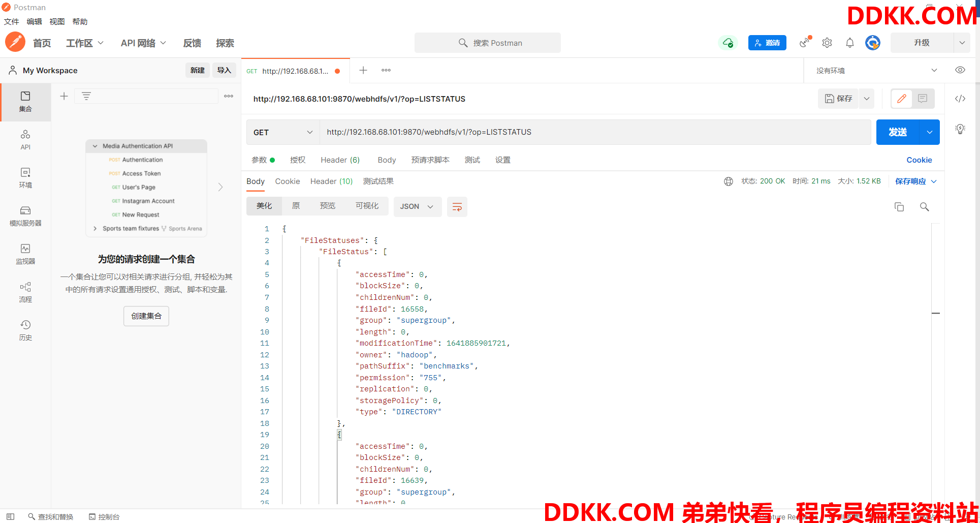Open the Flows sidebar panel
Screen dimensions: 980x523
(x=25, y=292)
